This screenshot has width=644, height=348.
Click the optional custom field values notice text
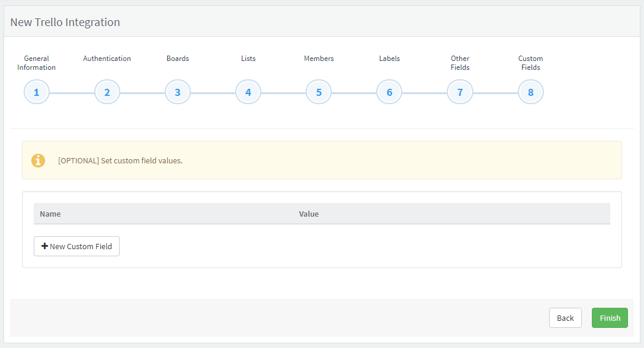[120, 160]
